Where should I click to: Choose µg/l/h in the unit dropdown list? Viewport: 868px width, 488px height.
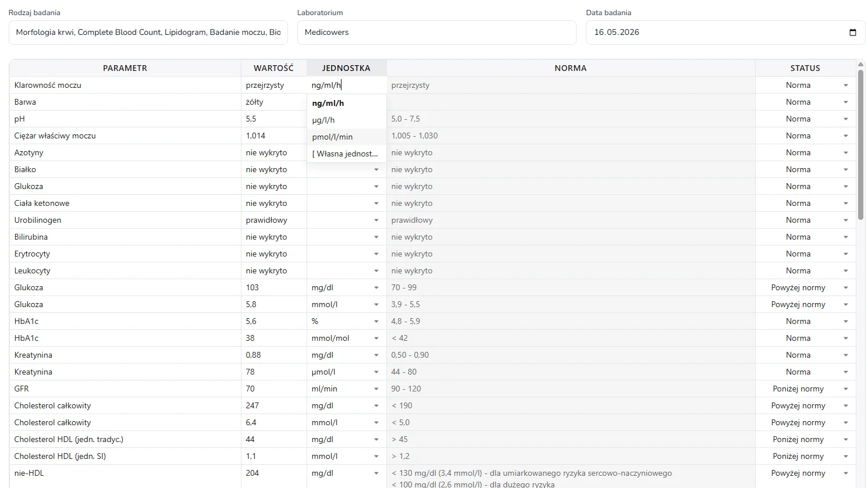tap(346, 120)
